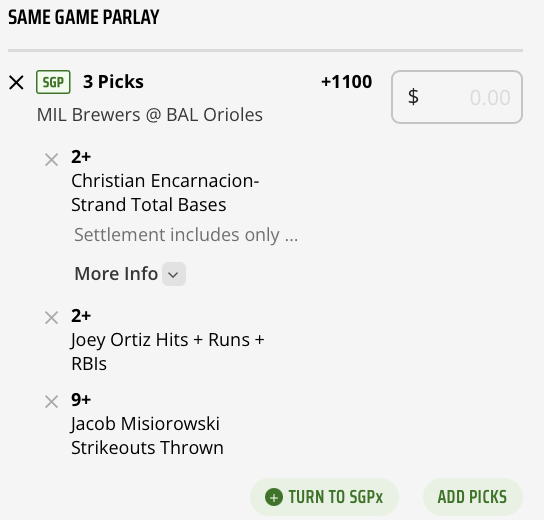Click the plus icon on Turn to SGPx
544x520 pixels.
(274, 497)
